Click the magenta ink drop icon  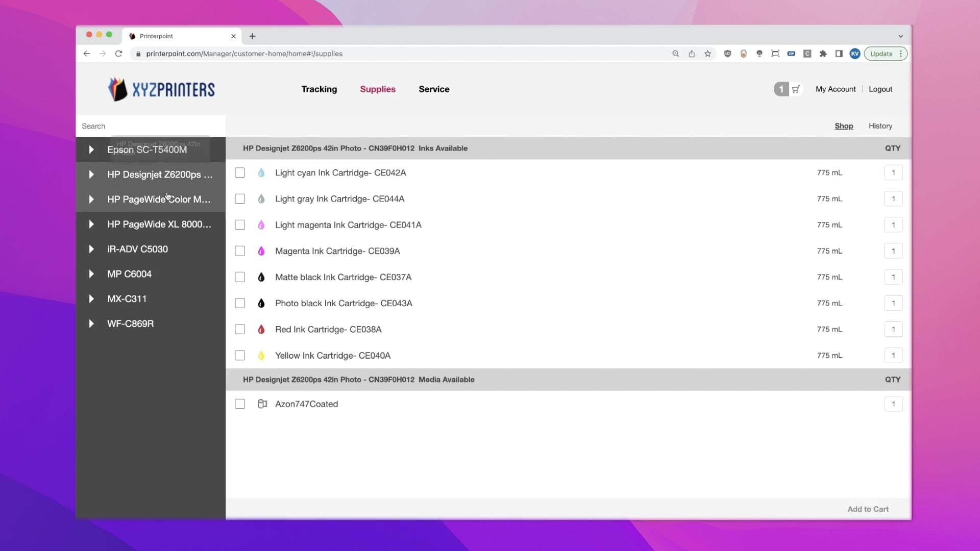261,251
